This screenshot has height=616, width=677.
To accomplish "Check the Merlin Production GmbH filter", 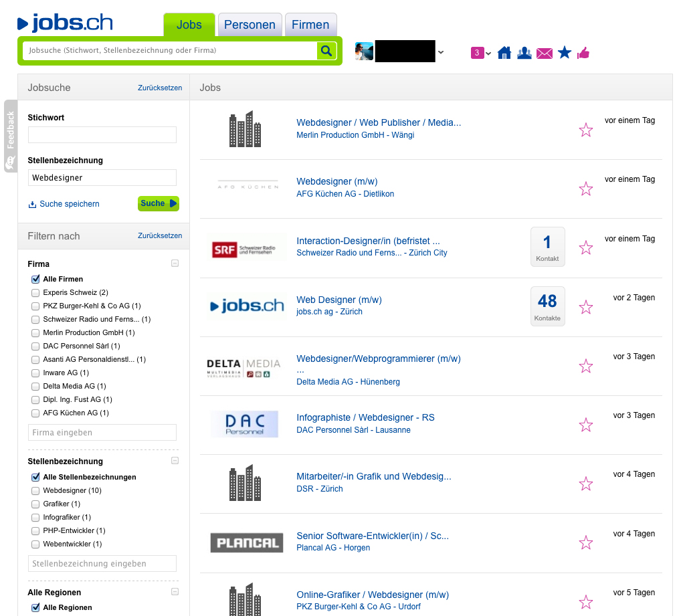I will pyautogui.click(x=35, y=333).
